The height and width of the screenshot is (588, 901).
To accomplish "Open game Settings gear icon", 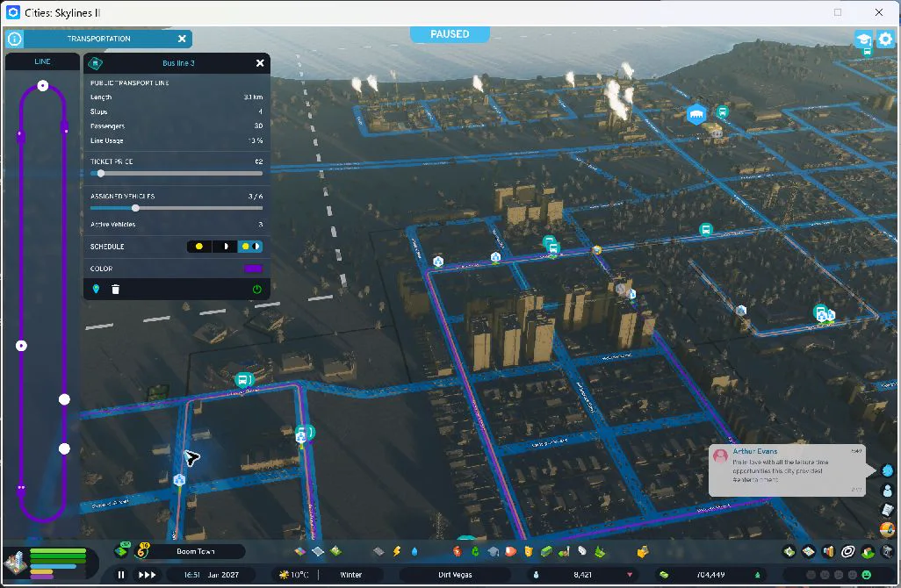I will [885, 39].
